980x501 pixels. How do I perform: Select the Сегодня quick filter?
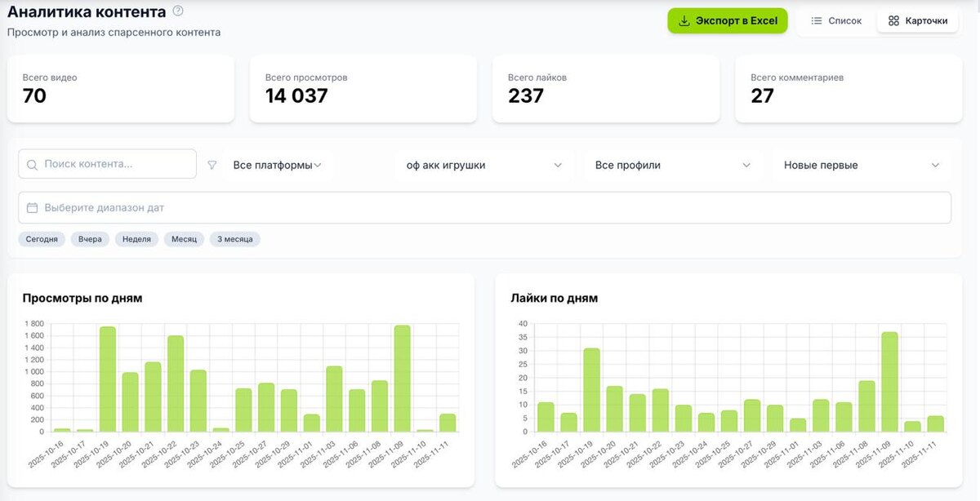42,240
